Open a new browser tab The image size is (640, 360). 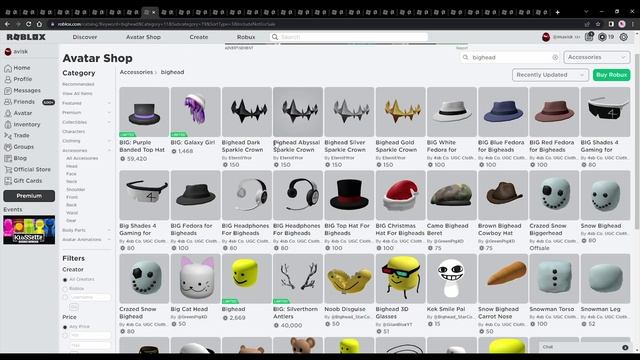[x=558, y=12]
